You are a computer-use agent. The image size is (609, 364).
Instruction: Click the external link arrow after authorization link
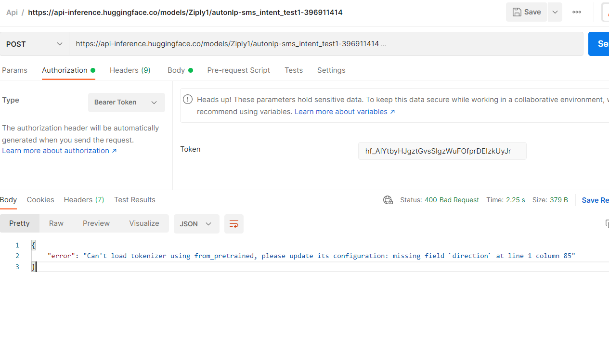[114, 150]
